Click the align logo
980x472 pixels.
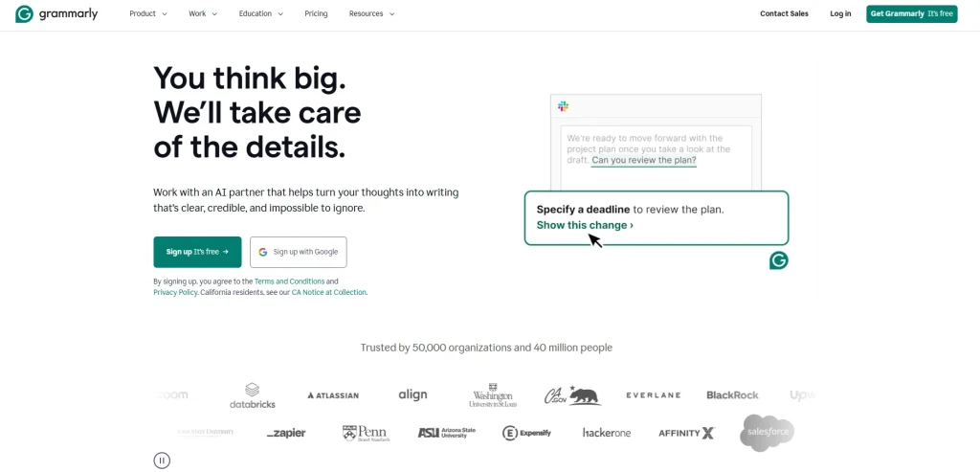coord(412,394)
